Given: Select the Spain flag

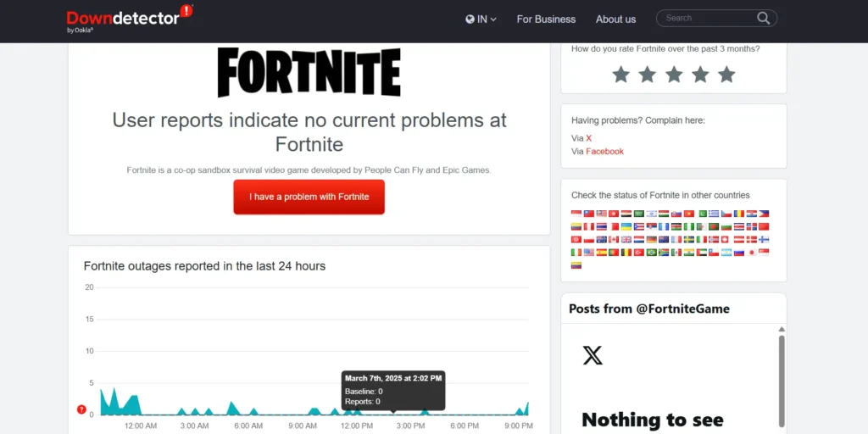Looking at the screenshot, I should click(602, 253).
